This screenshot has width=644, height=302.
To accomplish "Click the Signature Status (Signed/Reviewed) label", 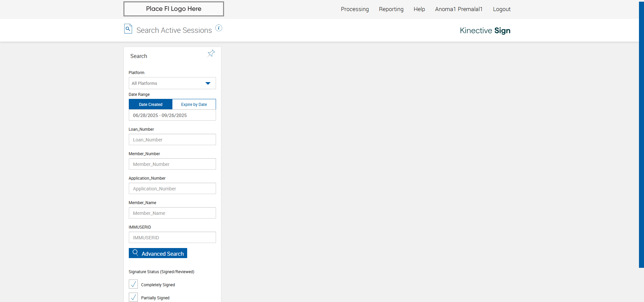I will click(x=161, y=272).
